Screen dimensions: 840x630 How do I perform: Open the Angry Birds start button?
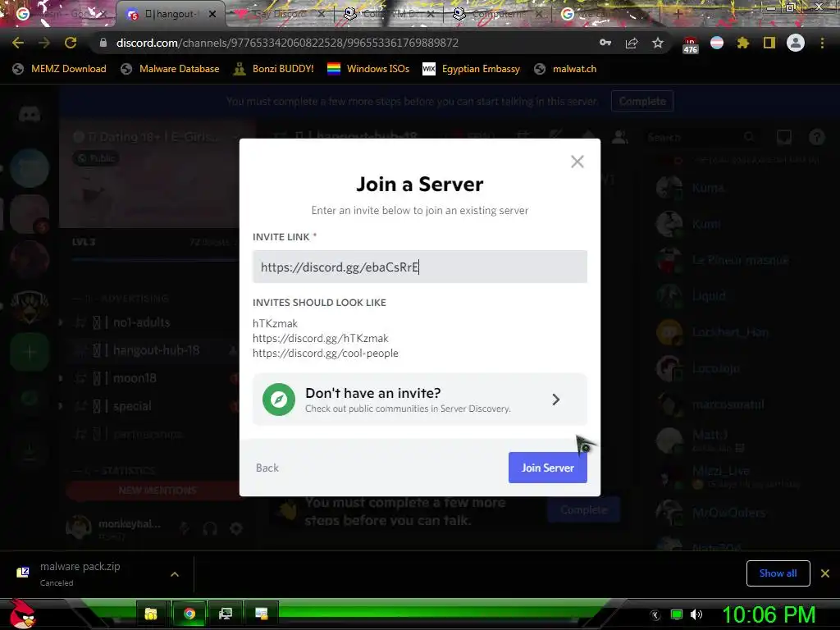23,614
